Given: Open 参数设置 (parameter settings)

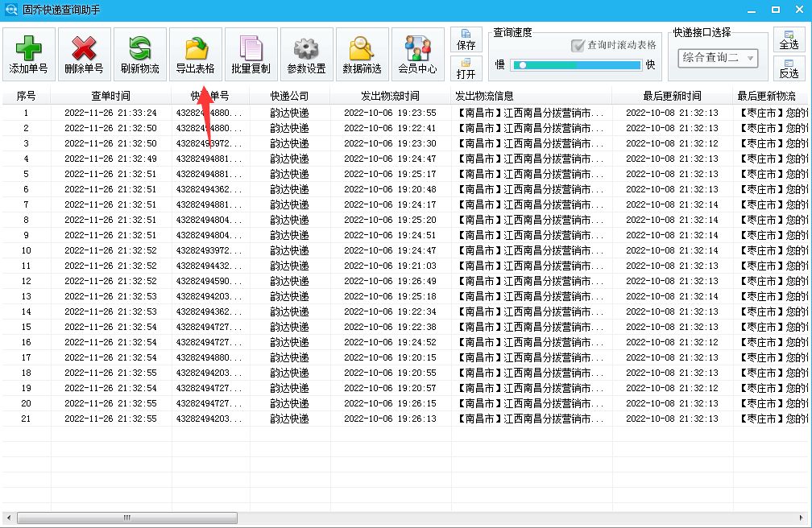Looking at the screenshot, I should tap(305, 53).
